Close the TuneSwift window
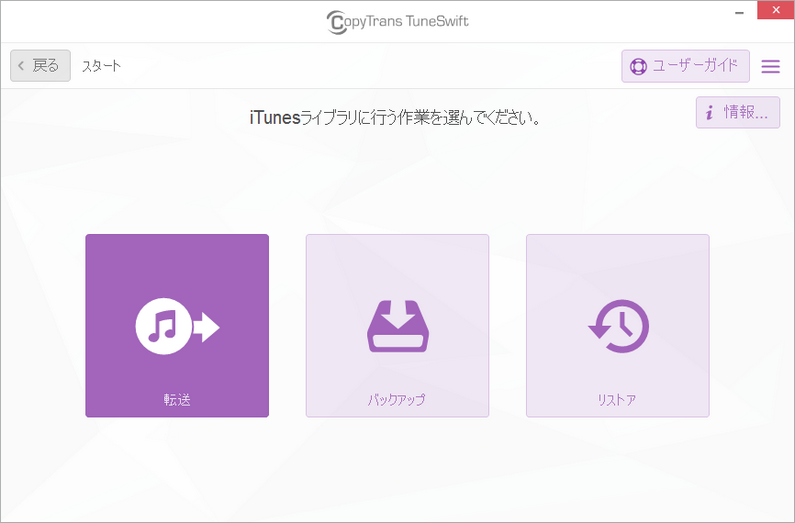Viewport: 795px width, 523px height. [x=776, y=11]
